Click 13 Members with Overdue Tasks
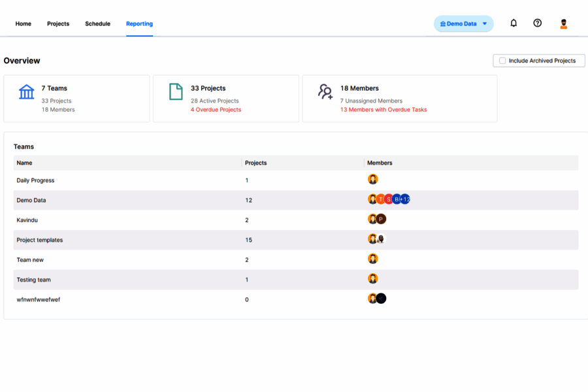 [384, 110]
